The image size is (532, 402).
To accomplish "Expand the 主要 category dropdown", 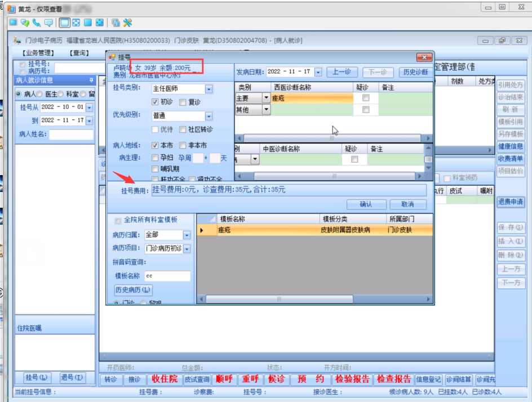I will 266,98.
